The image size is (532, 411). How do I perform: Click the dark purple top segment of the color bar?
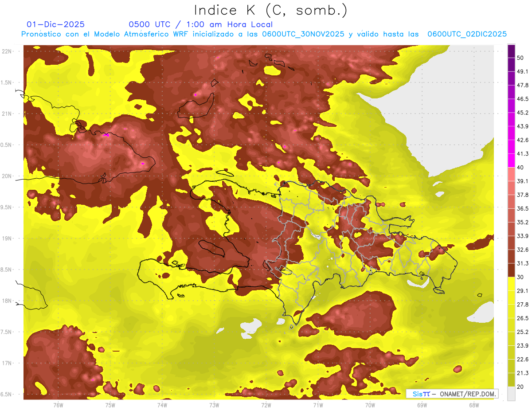511,51
